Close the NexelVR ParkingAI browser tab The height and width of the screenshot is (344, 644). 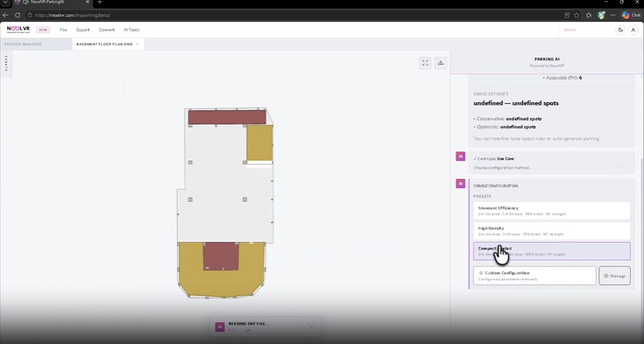pos(88,2)
